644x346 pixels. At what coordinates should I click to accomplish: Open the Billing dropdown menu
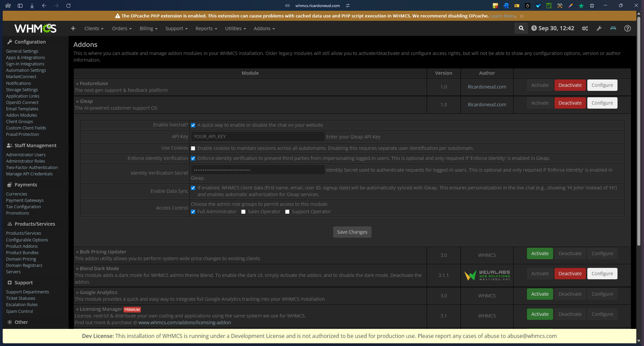tap(148, 28)
